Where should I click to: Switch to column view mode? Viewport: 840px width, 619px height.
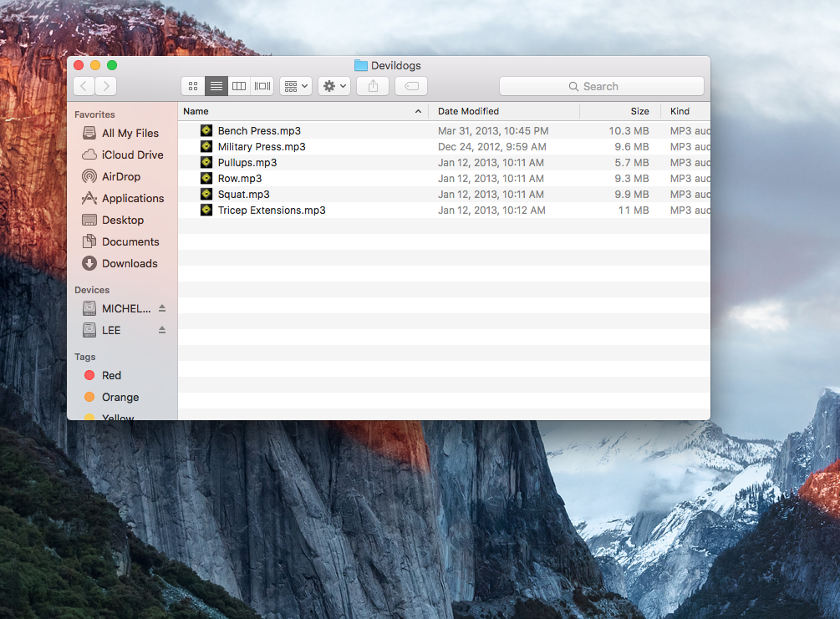[x=239, y=86]
